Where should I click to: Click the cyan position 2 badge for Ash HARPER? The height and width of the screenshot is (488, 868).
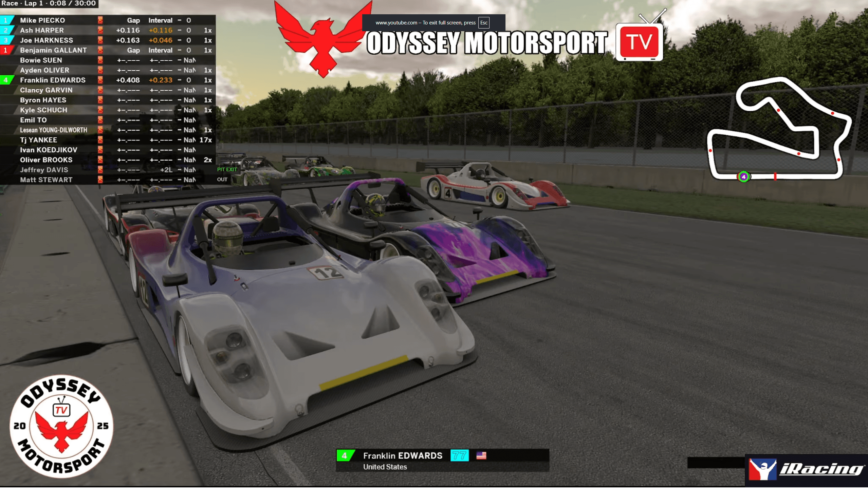(6, 30)
